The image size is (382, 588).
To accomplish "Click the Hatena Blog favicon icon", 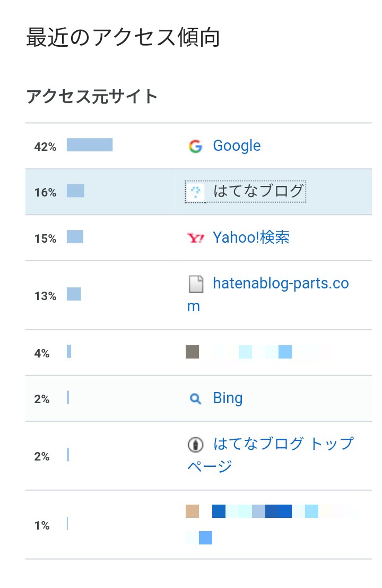I will tap(195, 192).
